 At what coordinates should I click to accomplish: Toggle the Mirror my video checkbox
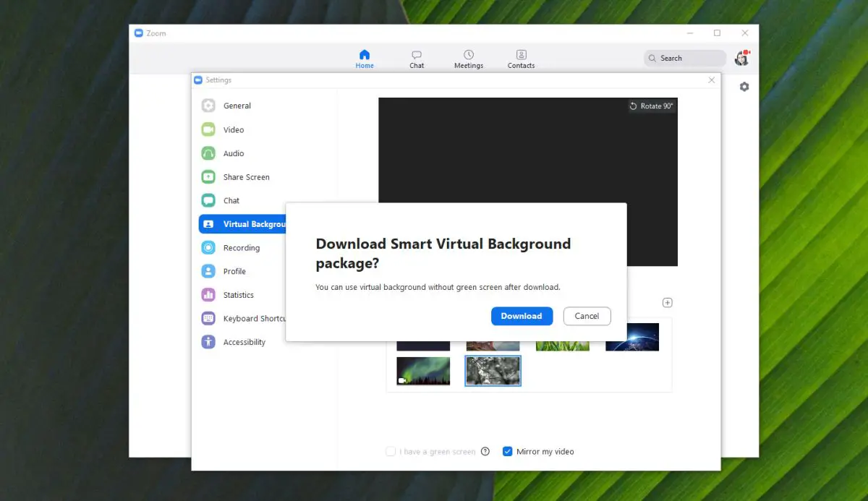pyautogui.click(x=508, y=451)
